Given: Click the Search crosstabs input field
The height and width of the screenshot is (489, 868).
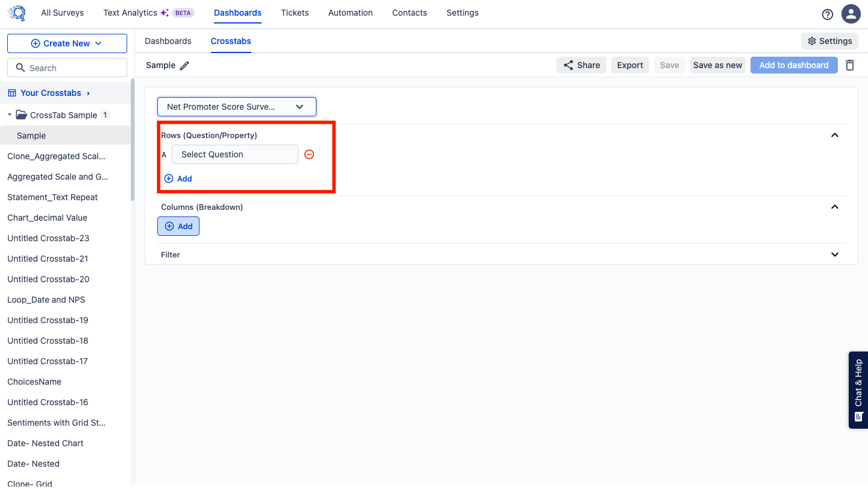Looking at the screenshot, I should tap(67, 68).
